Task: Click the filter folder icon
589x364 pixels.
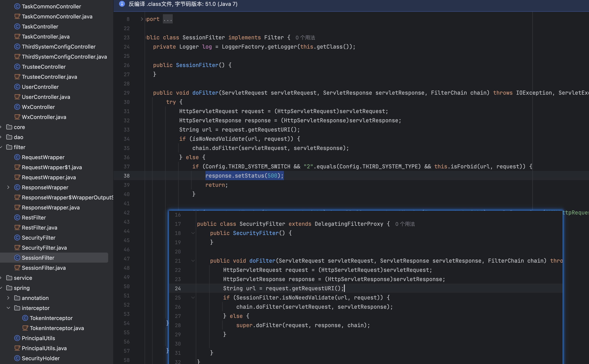Action: pyautogui.click(x=9, y=147)
